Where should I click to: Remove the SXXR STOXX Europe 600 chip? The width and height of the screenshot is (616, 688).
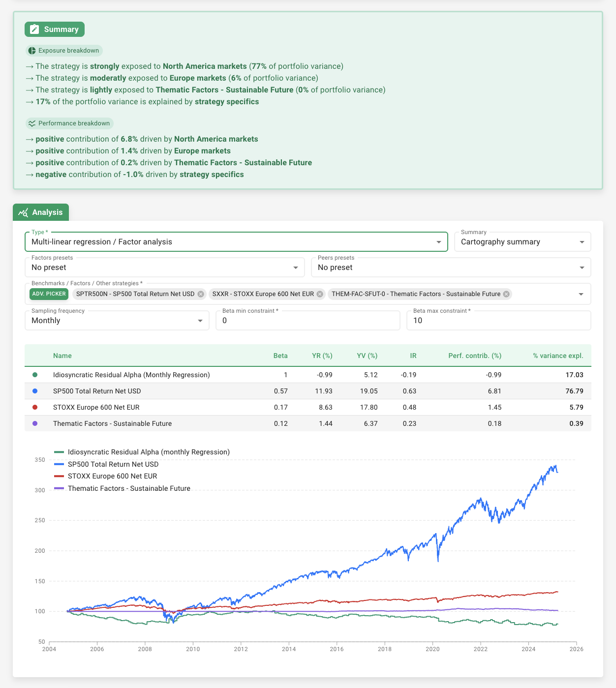(x=320, y=294)
